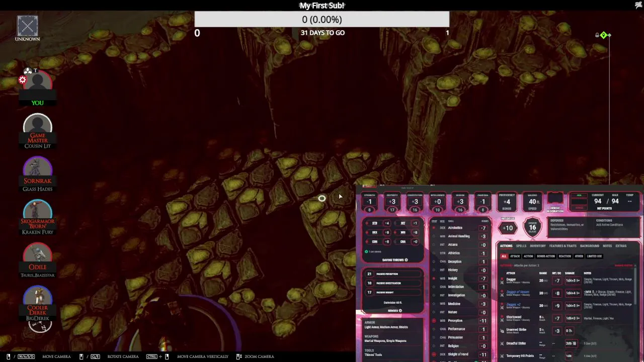Roll Wisdom ability check +3

coord(460,202)
